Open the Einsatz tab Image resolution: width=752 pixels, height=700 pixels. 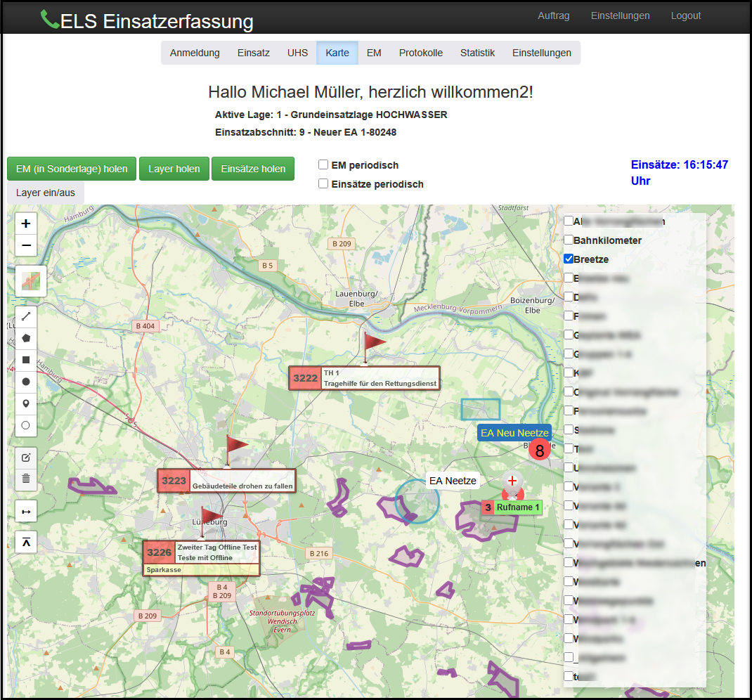pyautogui.click(x=253, y=53)
